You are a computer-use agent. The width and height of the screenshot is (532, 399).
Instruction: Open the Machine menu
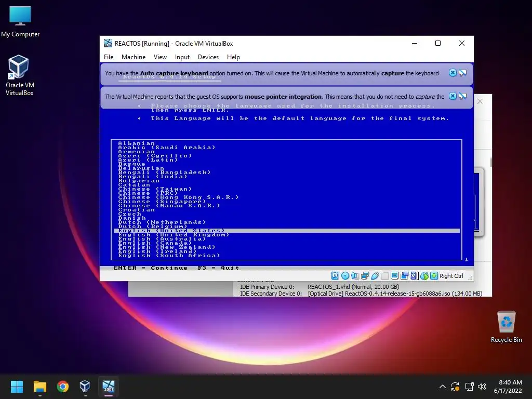(x=134, y=57)
